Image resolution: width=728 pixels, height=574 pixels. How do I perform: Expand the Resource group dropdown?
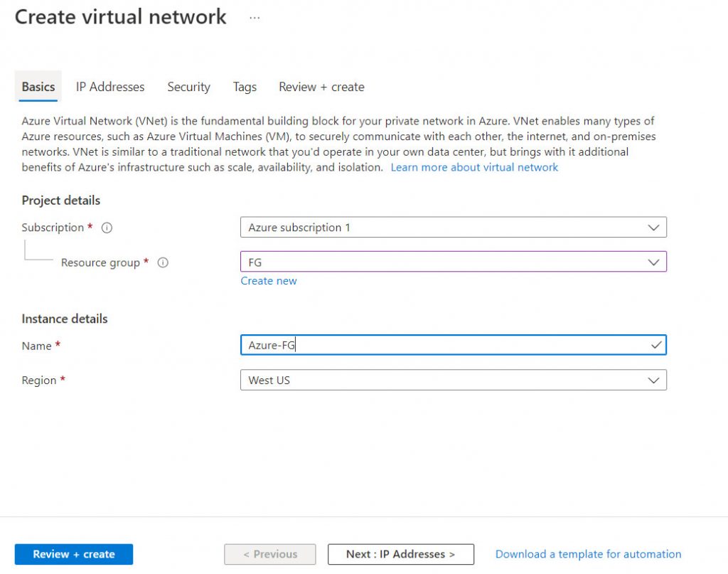654,262
